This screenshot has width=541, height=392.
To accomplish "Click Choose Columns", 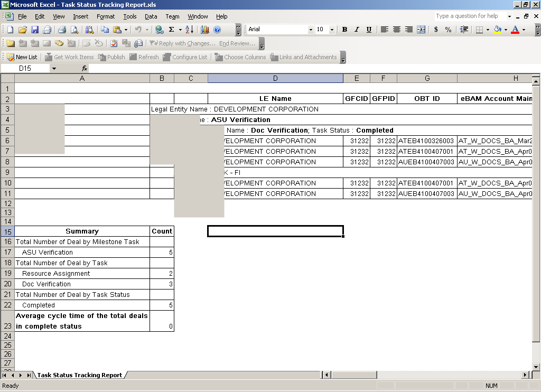I will 240,57.
